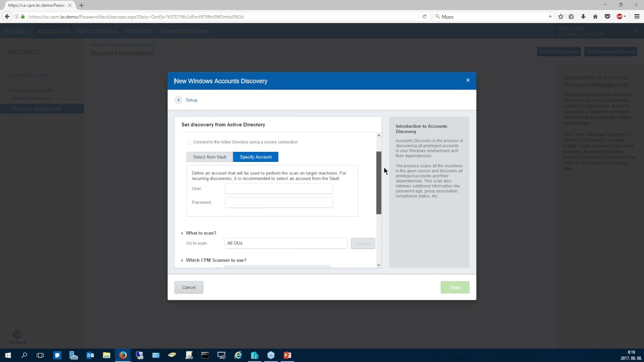Click the Pocket icon in browser toolbar
Screen dimensions: 644x362
(x=607, y=17)
